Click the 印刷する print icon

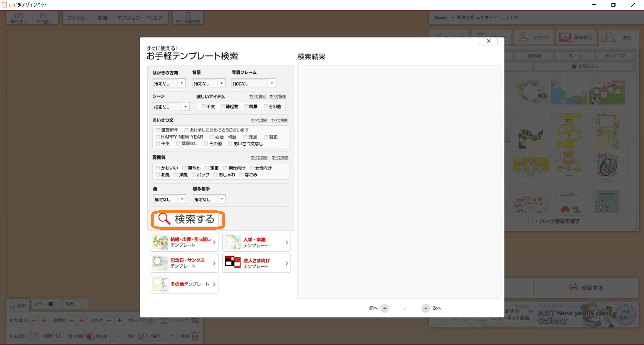tap(574, 287)
